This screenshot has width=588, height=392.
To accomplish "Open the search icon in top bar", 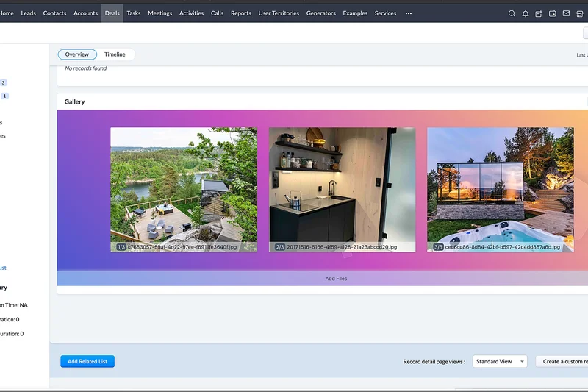I will [512, 13].
